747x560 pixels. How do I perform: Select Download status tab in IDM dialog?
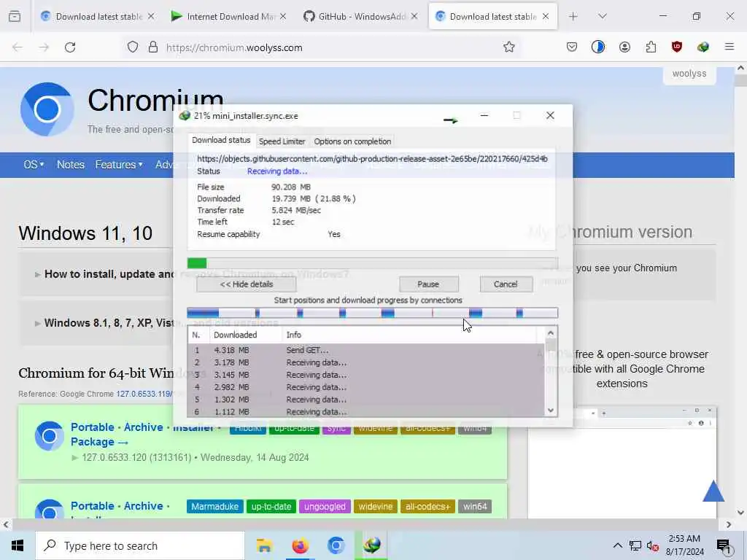click(x=220, y=140)
